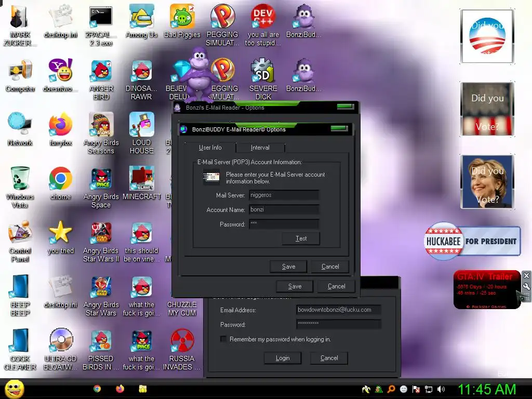Viewport: 532px width, 399px height.
Task: Launch the 2PACAL 2 3.exe shortcut
Action: [x=101, y=25]
